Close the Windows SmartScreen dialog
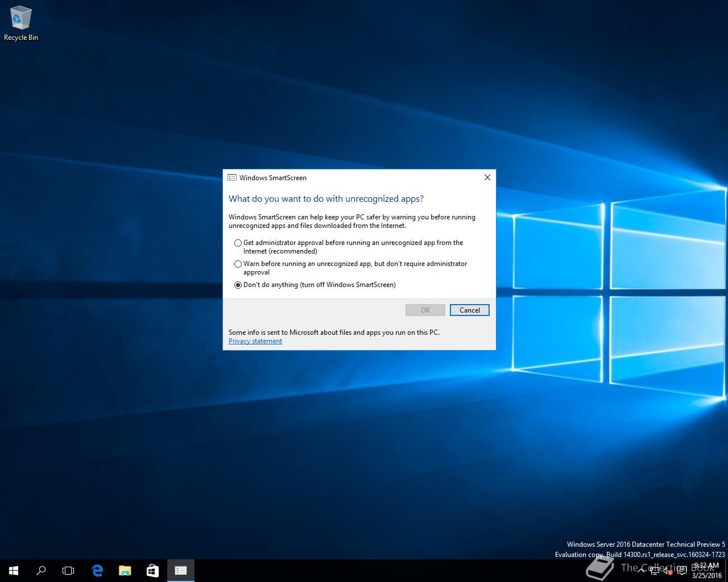 pos(487,177)
